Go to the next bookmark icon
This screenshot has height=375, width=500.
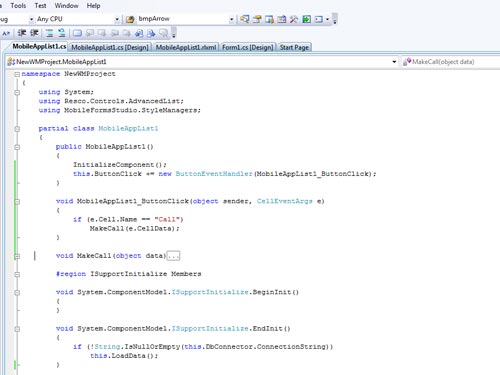pos(102,33)
